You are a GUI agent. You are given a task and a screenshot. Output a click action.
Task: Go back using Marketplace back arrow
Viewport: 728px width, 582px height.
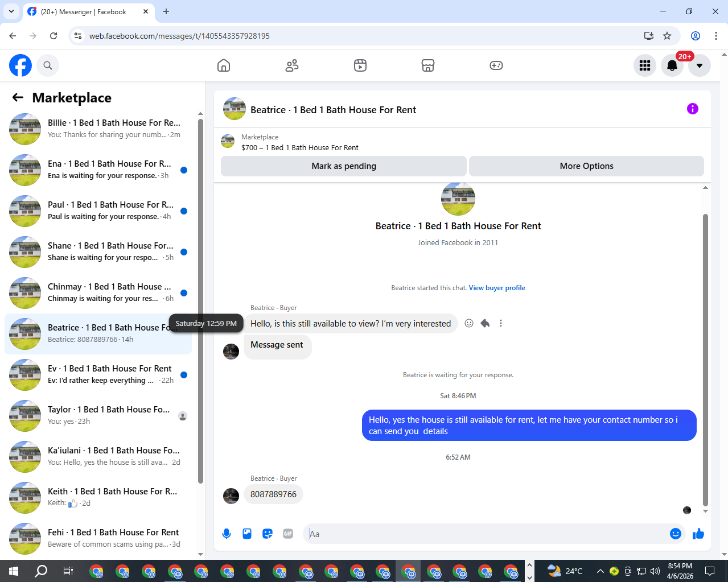pos(18,97)
